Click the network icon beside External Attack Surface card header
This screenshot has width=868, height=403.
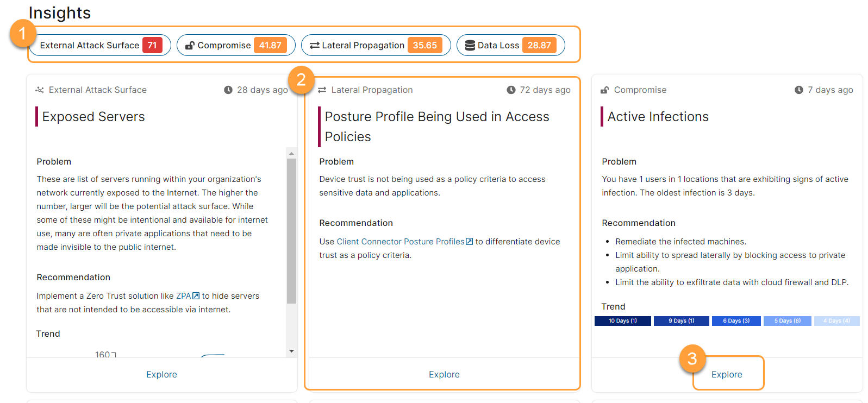[x=40, y=90]
